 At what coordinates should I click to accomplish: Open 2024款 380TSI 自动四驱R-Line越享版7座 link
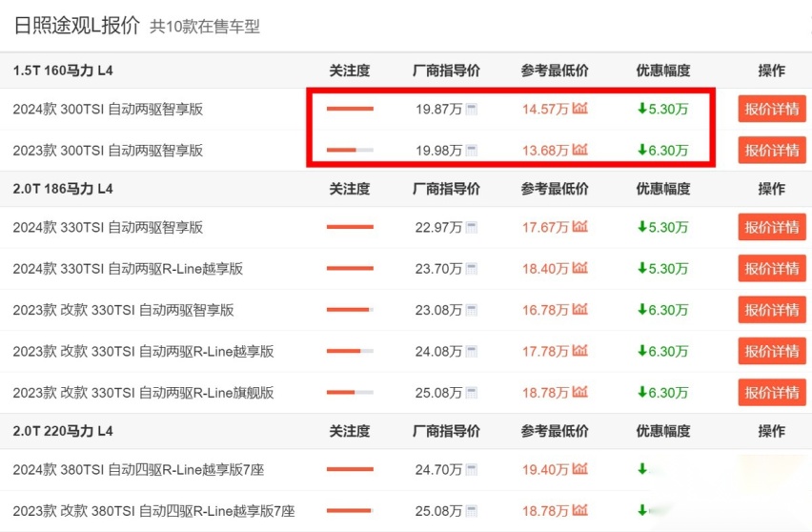click(138, 470)
